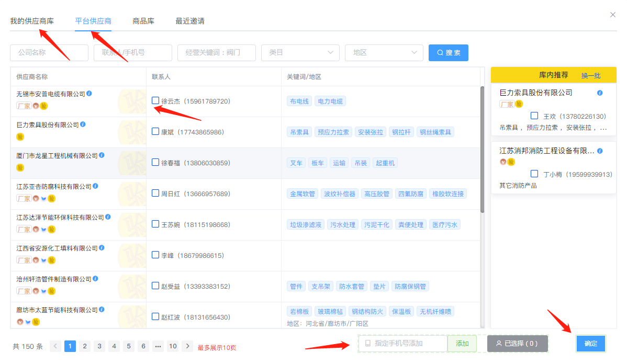Switch to 我的供应商库 tab
The width and height of the screenshot is (627, 364).
tap(32, 21)
